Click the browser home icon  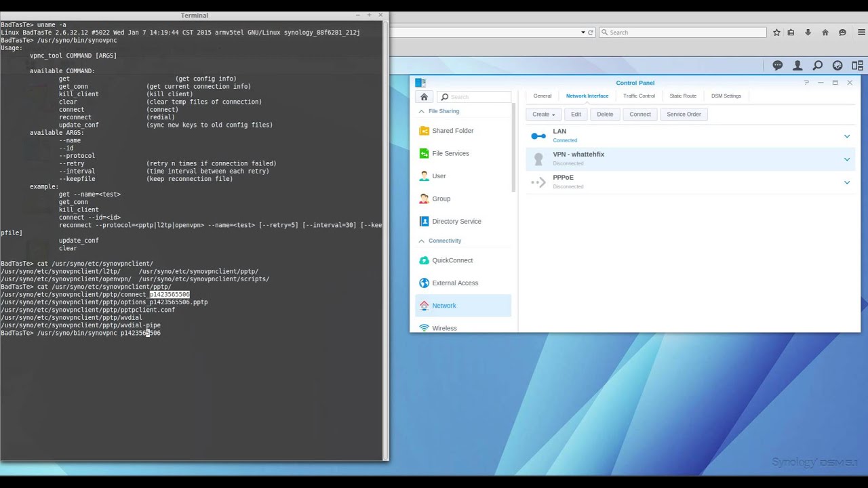pos(825,33)
